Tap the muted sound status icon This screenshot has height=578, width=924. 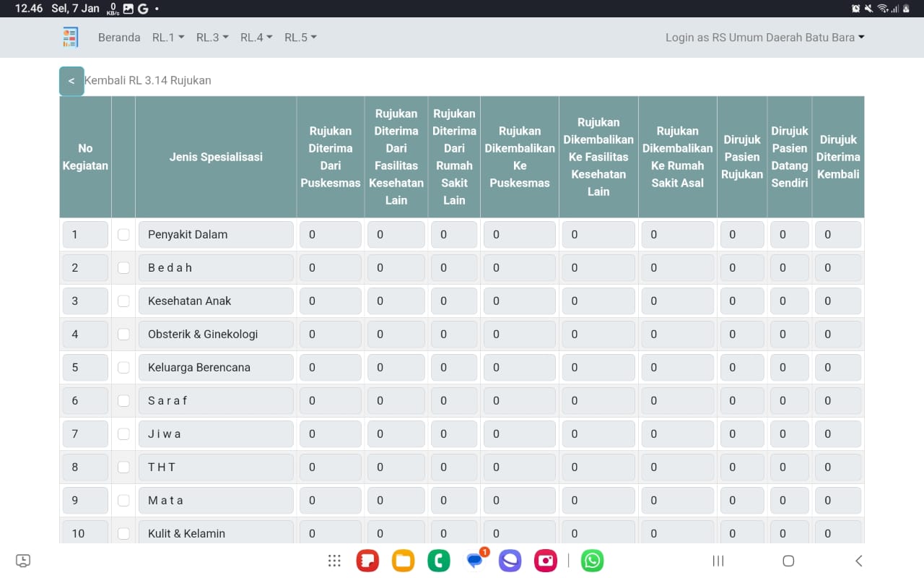coord(869,9)
